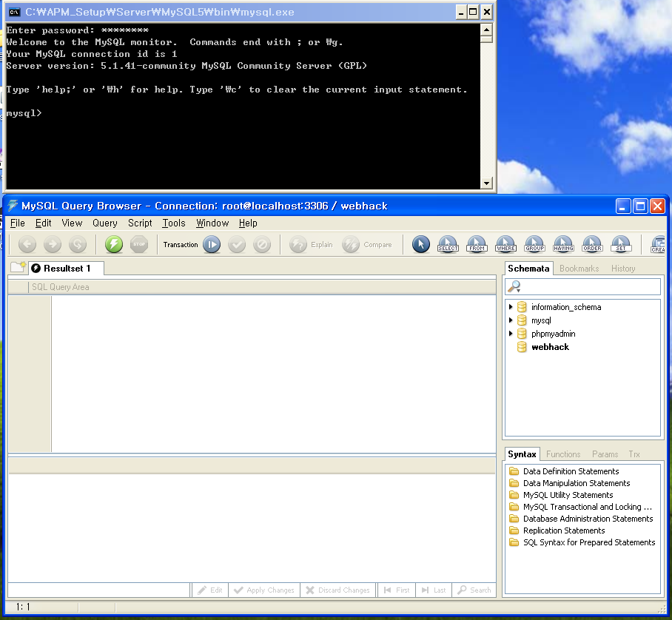Click the Go back arrow toolbar icon
The image size is (672, 620).
point(27,244)
